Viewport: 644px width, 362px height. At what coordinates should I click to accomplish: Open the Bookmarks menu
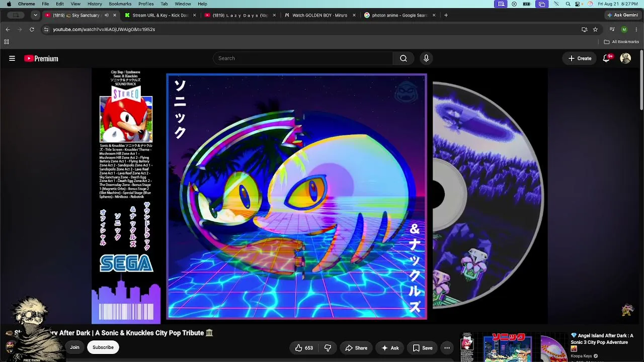coord(120,4)
